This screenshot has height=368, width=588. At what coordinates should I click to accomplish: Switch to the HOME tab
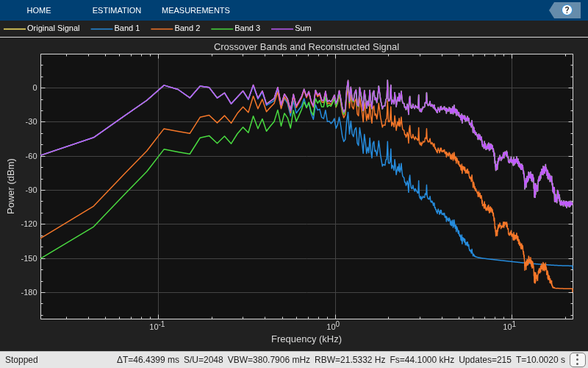[39, 10]
